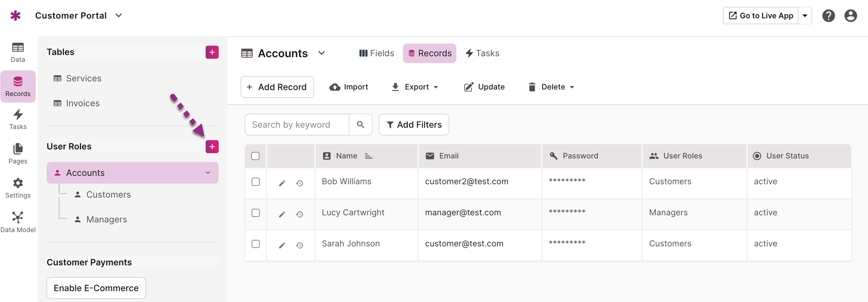Click the Email column header

coord(479,156)
